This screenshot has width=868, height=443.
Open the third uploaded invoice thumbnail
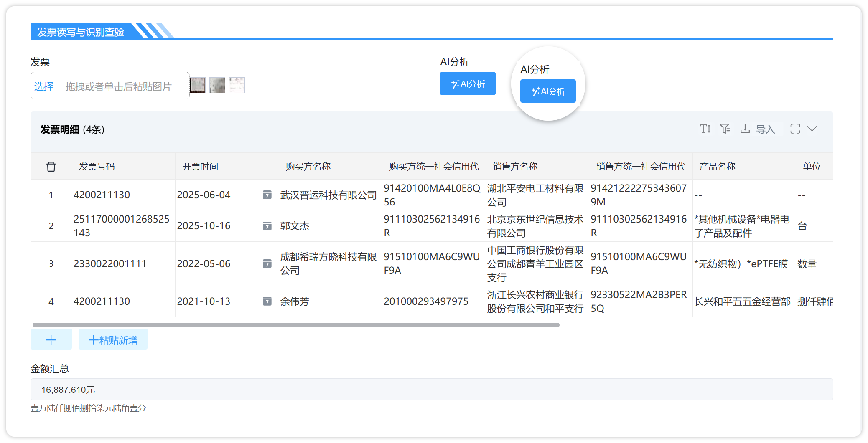[x=237, y=85]
